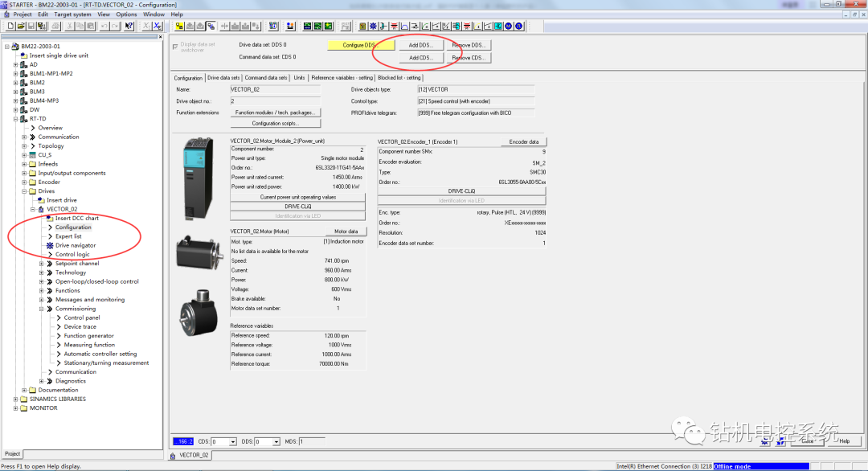868x471 pixels.
Task: Click the Motor data button
Action: coord(346,231)
